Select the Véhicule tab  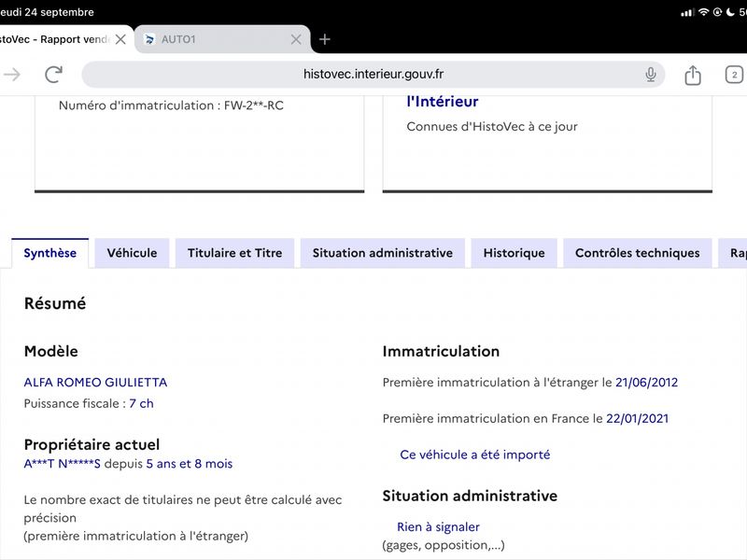pyautogui.click(x=132, y=253)
